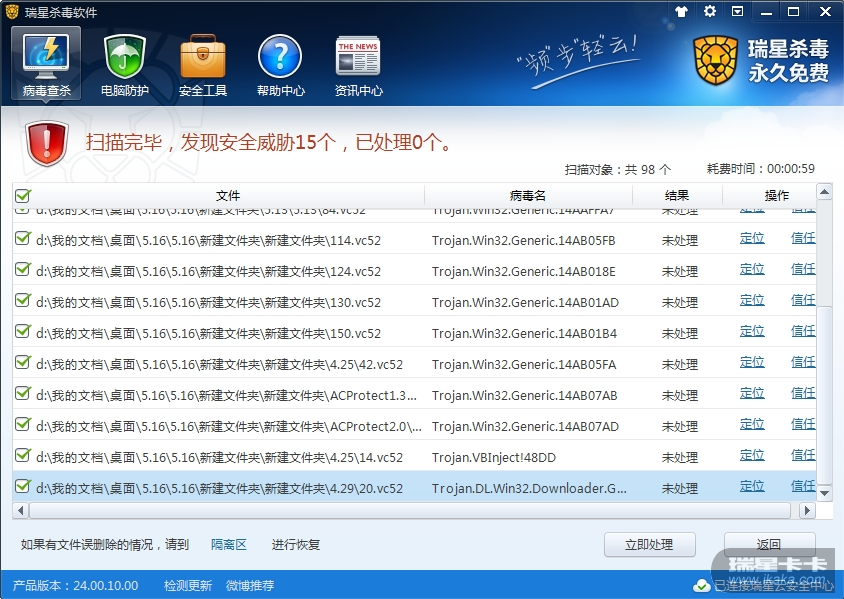This screenshot has width=844, height=599.
Task: Uncheck the 114.vc52 file row
Action: (23, 238)
